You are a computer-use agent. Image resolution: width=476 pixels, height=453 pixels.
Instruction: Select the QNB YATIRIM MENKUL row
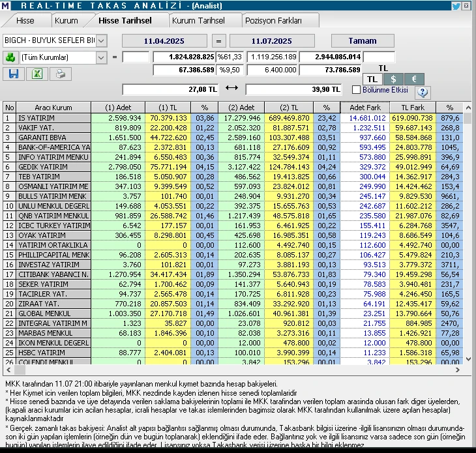coord(233,216)
